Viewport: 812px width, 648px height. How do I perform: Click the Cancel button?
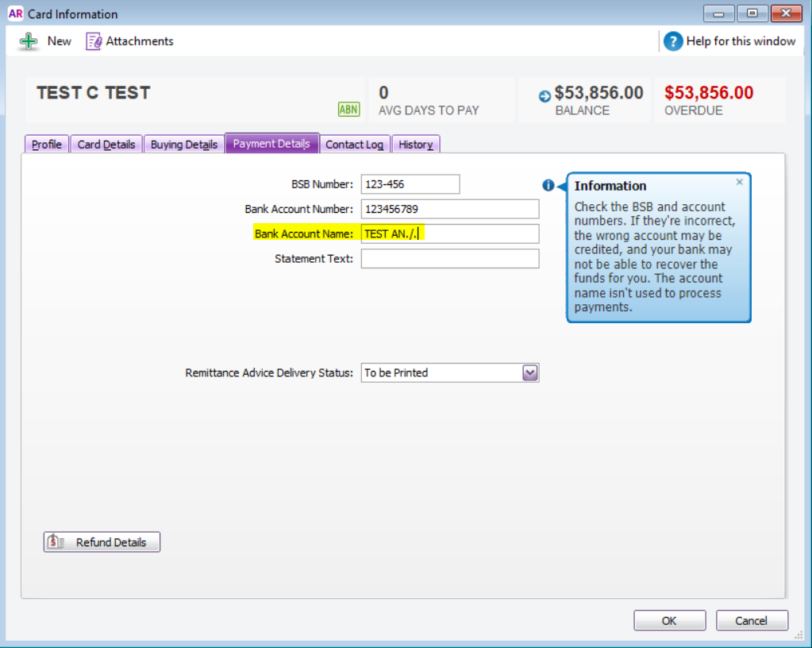(x=752, y=620)
